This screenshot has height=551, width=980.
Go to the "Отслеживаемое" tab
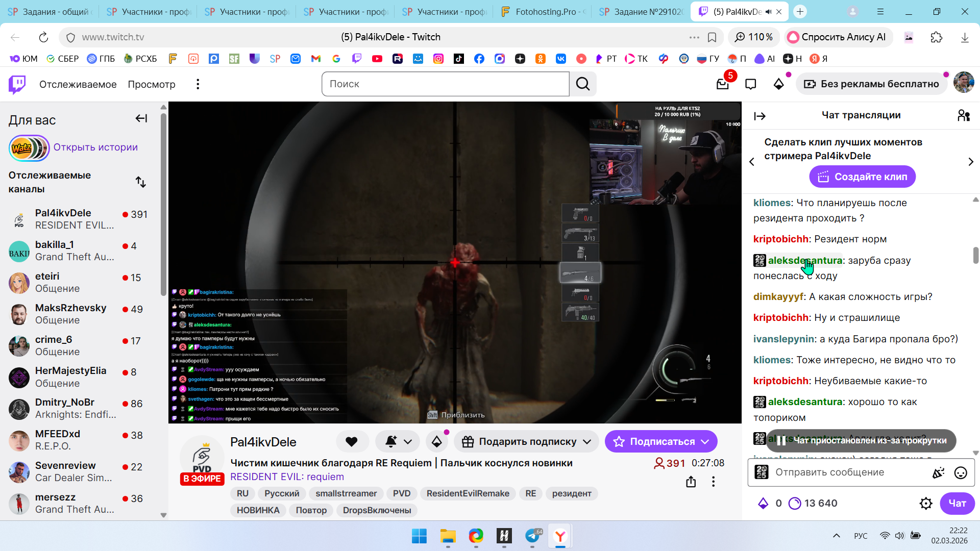(x=78, y=84)
